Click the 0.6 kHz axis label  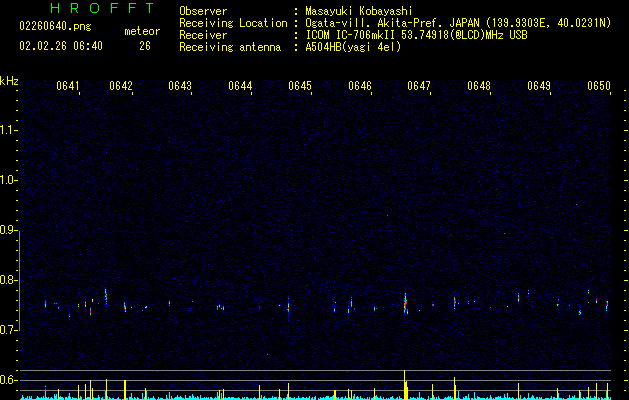[9, 380]
